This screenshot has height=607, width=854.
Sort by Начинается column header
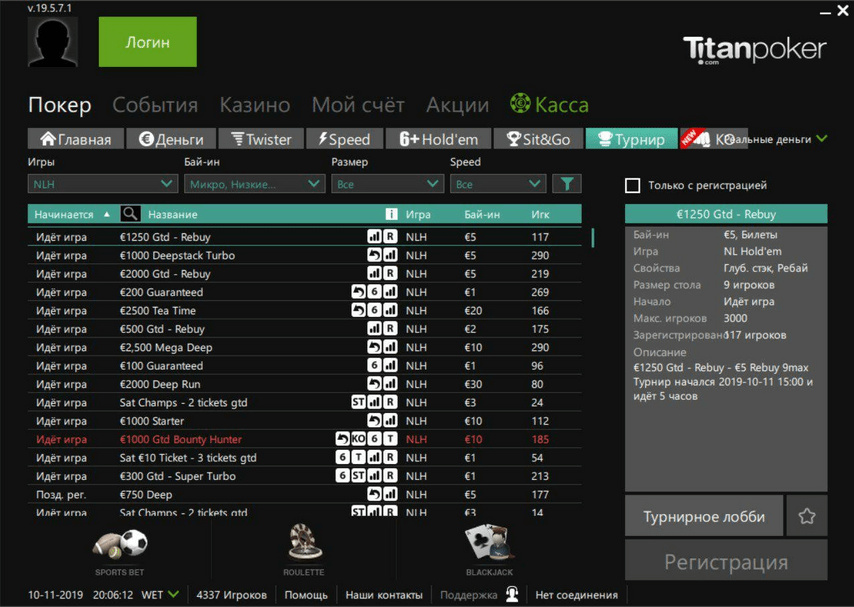[64, 214]
